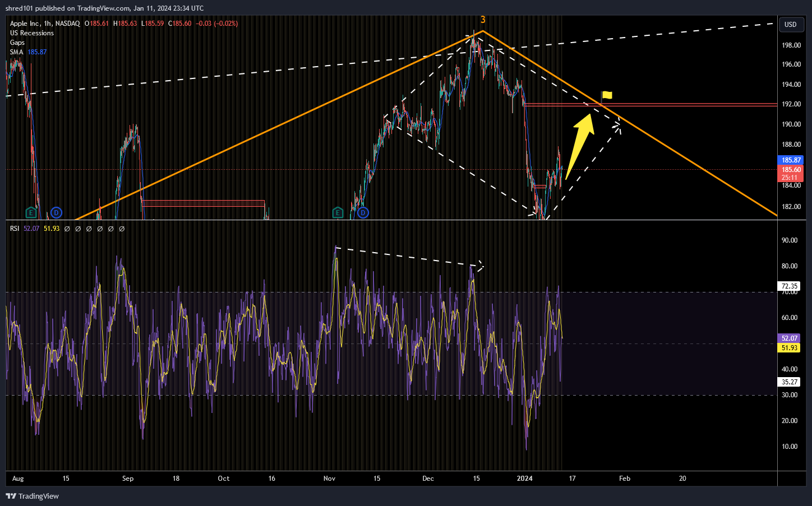Screen dimensions: 812x506
Task: Click Sep on the time axis
Action: [128, 479]
